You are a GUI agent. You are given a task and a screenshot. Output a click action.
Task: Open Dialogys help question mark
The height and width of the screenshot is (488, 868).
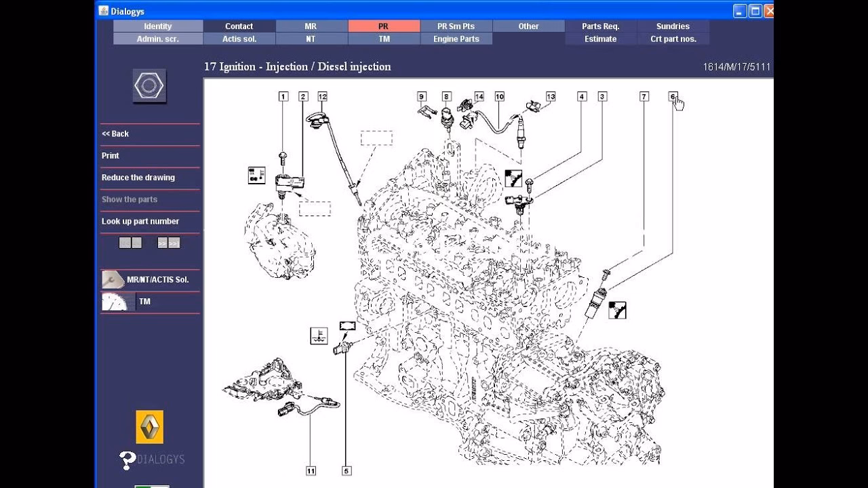(127, 460)
